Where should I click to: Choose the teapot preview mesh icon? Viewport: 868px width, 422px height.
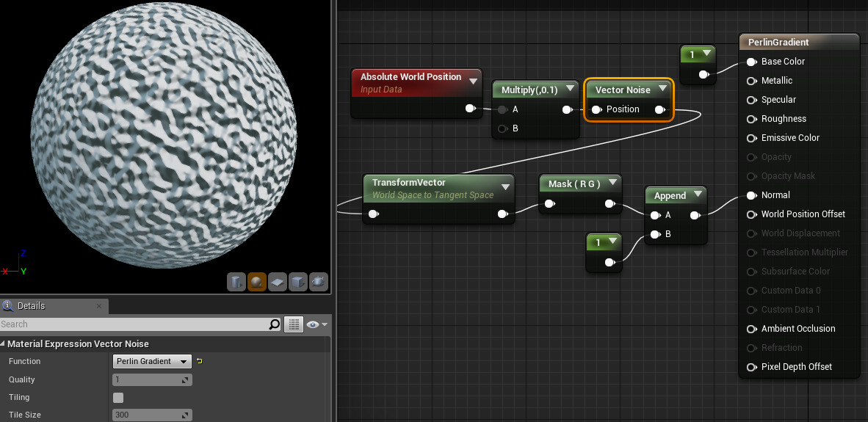(x=319, y=282)
